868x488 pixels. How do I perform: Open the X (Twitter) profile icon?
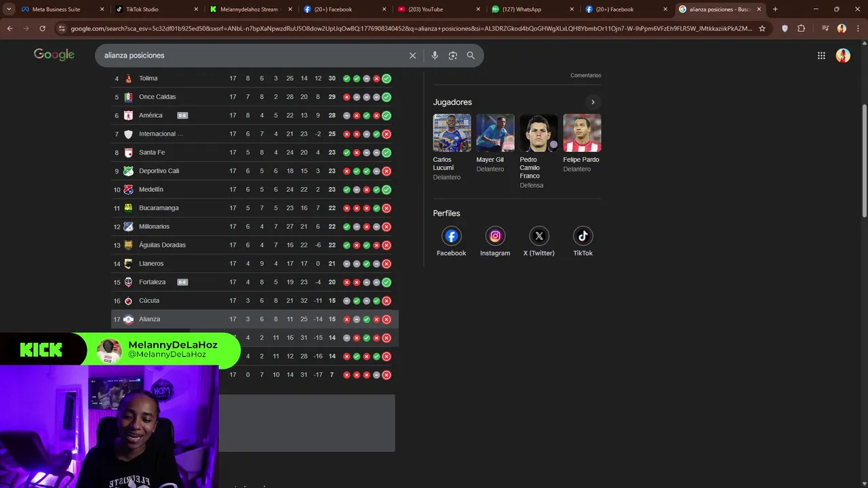[x=539, y=236]
